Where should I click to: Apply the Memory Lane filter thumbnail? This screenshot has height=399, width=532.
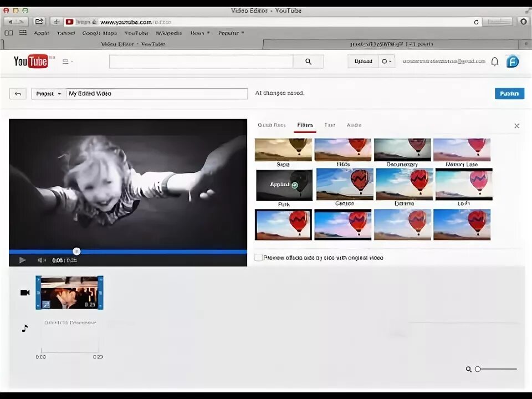(x=462, y=150)
